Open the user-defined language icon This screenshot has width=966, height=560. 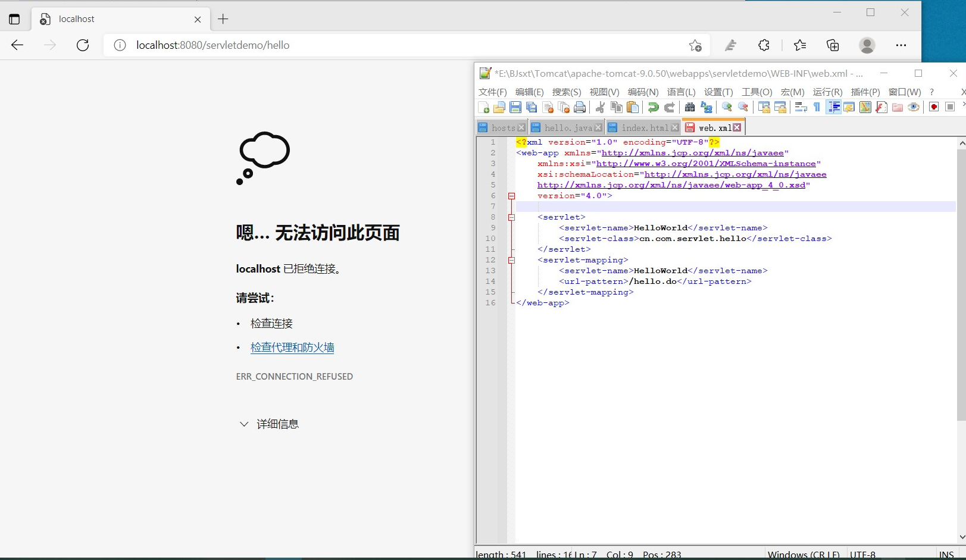point(849,107)
